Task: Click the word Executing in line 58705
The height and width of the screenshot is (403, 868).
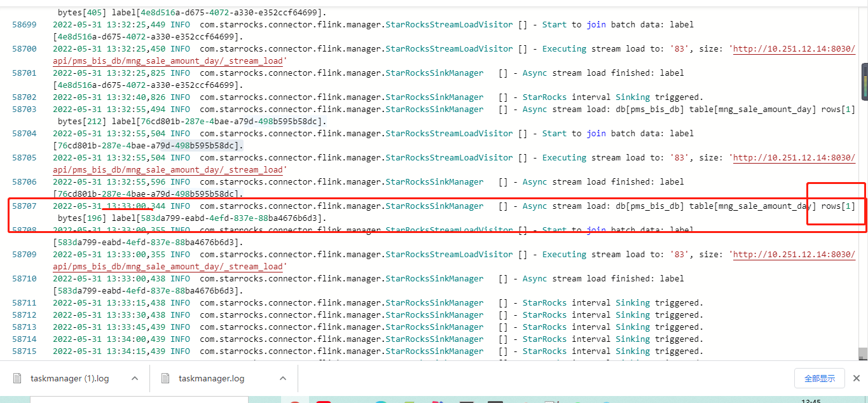Action: (x=564, y=157)
